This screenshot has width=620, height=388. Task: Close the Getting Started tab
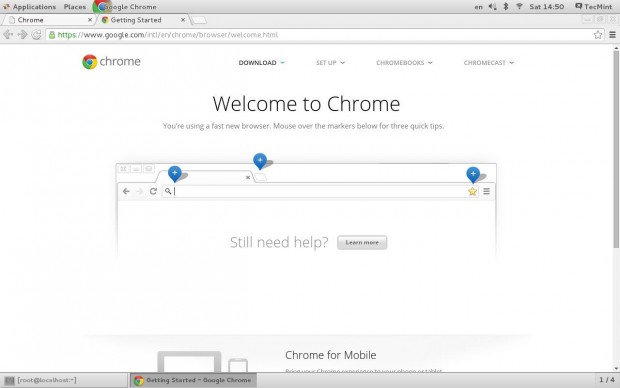click(x=183, y=20)
